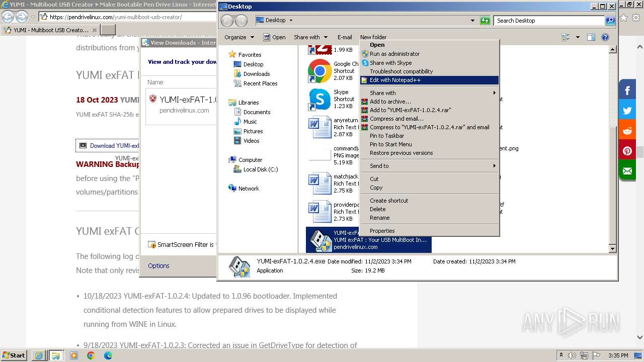The width and height of the screenshot is (644, 362).
Task: Choose 'Run as administrator' menu entry
Action: (429, 54)
